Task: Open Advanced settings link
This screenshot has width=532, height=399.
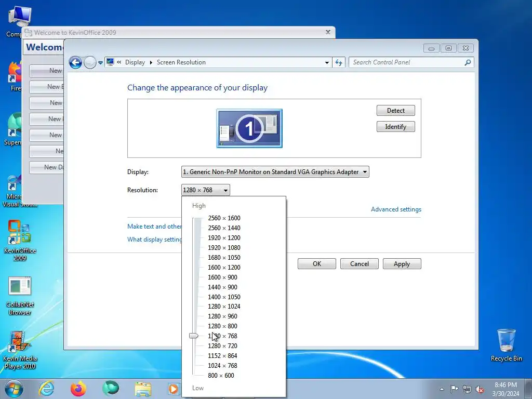Action: (x=396, y=209)
